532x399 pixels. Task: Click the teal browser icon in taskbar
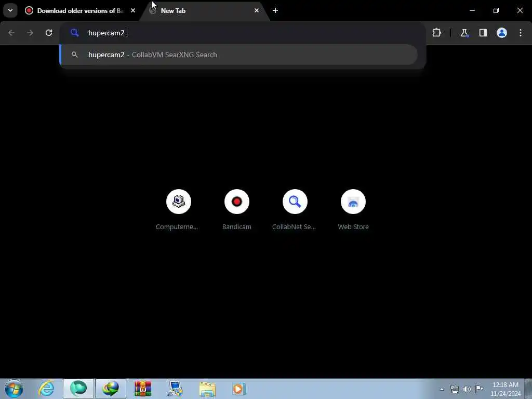click(78, 389)
